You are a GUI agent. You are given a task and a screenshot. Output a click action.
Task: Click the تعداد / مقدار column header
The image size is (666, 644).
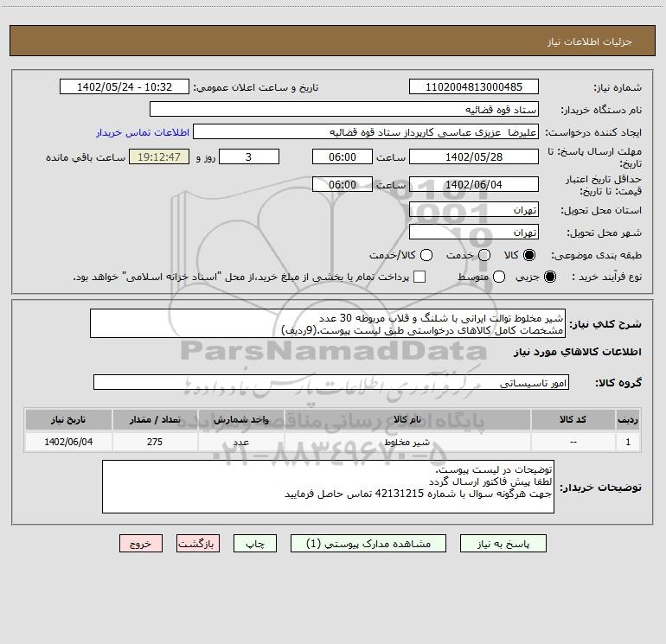point(155,419)
